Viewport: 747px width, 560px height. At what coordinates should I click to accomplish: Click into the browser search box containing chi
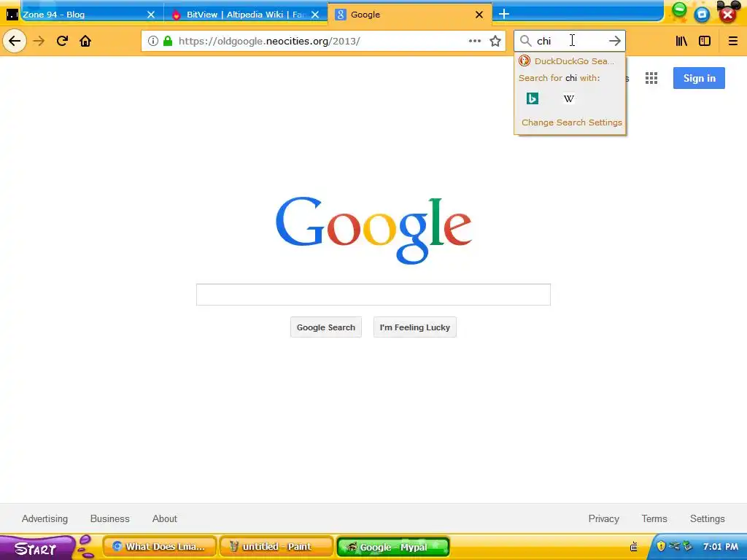pos(569,41)
